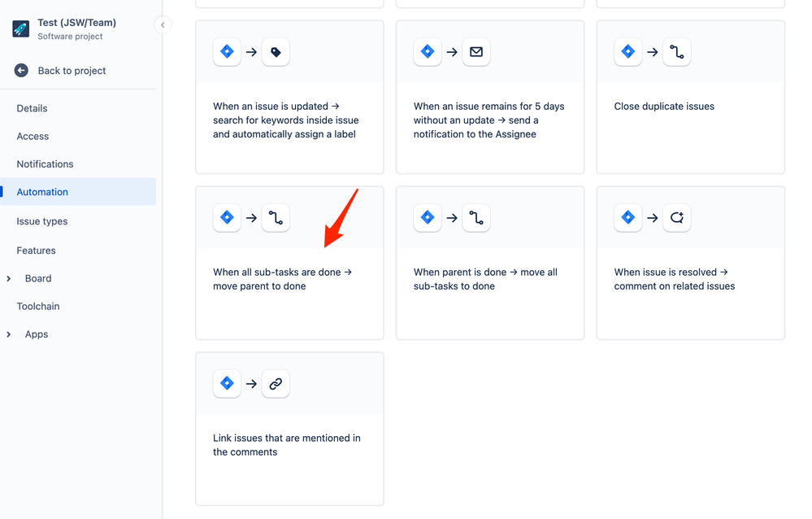Screen dimensions: 812x519
Task: Click the link icon on the comments-linking template
Action: 276,383
